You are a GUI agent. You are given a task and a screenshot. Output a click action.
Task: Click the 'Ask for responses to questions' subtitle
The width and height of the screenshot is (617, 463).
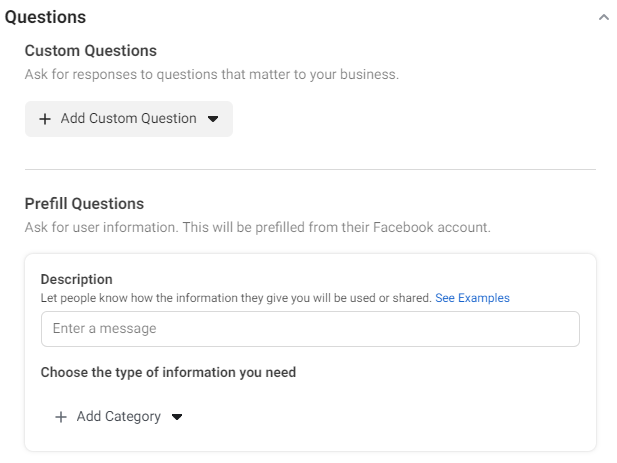click(x=212, y=74)
